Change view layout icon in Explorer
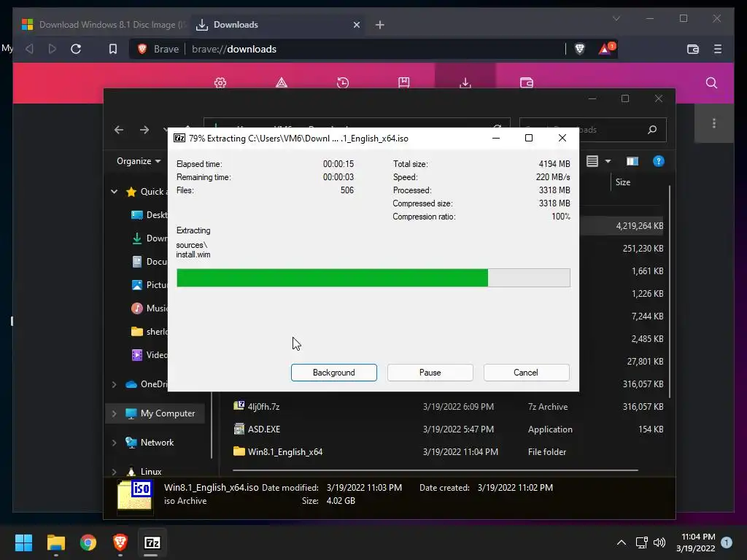Image resolution: width=747 pixels, height=560 pixels. [x=592, y=161]
